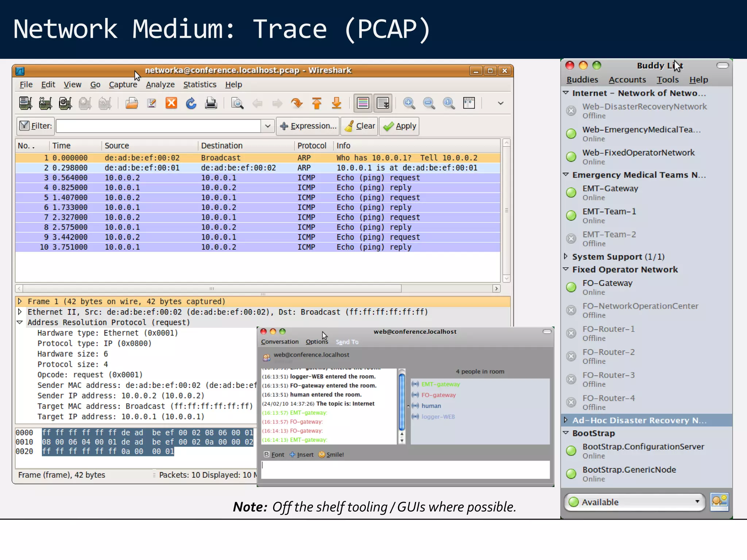Click the Zoom Out toolbar icon
The height and width of the screenshot is (560, 747).
[x=429, y=103]
